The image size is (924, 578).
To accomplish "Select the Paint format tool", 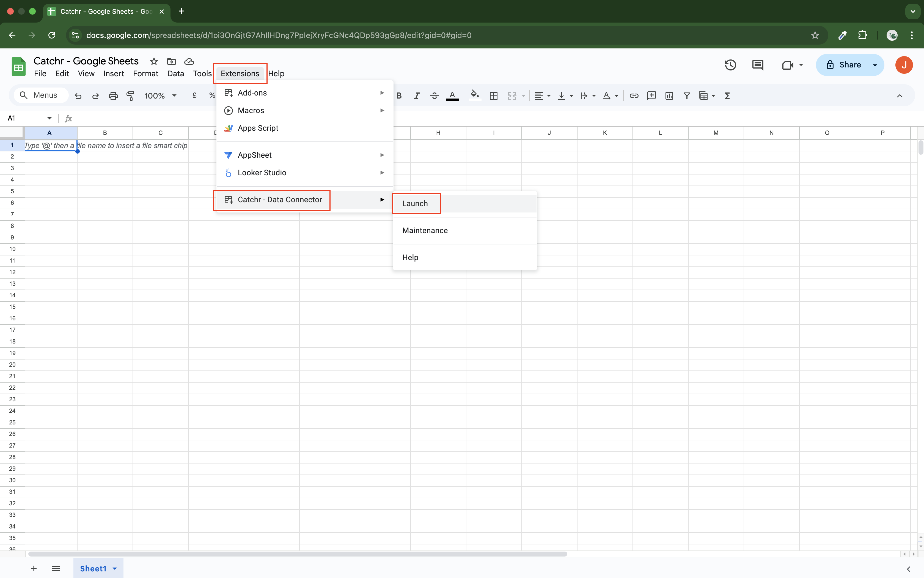I will click(x=131, y=96).
